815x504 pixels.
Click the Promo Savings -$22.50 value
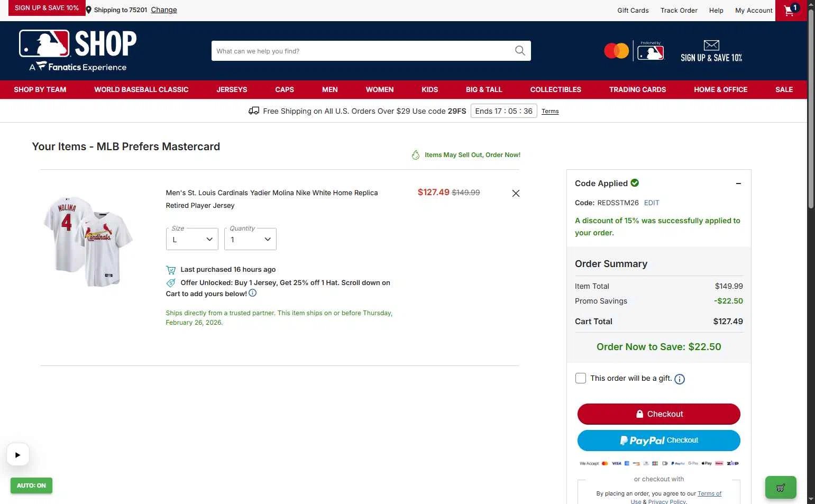[x=729, y=301]
